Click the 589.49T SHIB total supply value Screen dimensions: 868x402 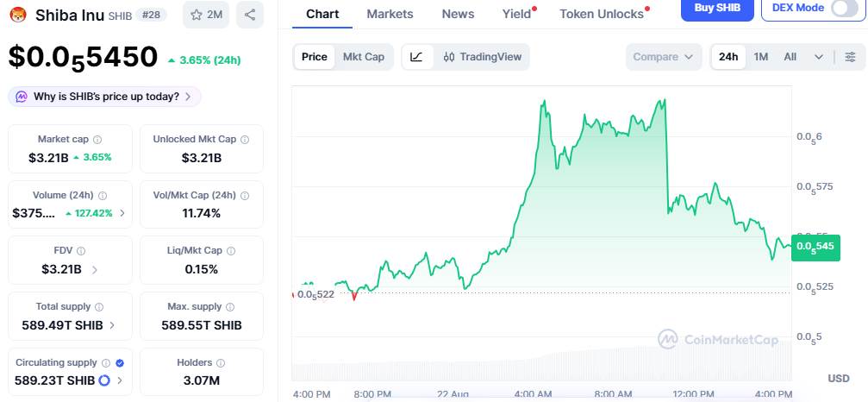pos(63,325)
